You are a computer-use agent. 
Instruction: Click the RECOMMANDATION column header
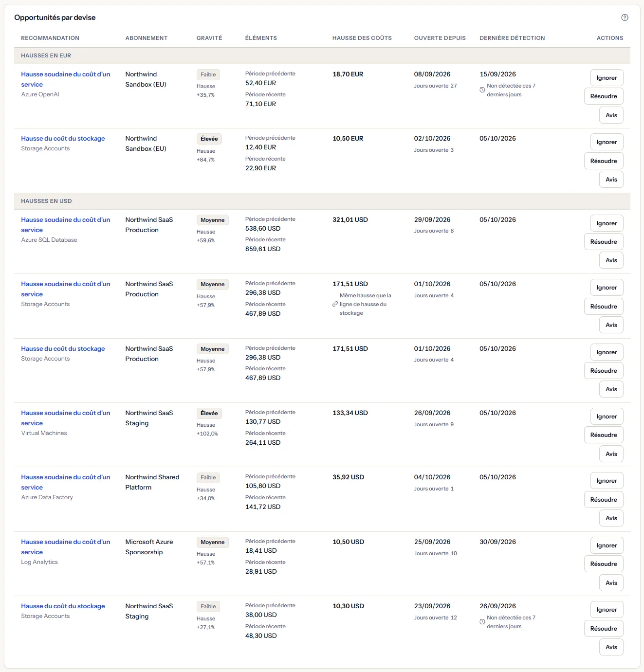point(50,38)
